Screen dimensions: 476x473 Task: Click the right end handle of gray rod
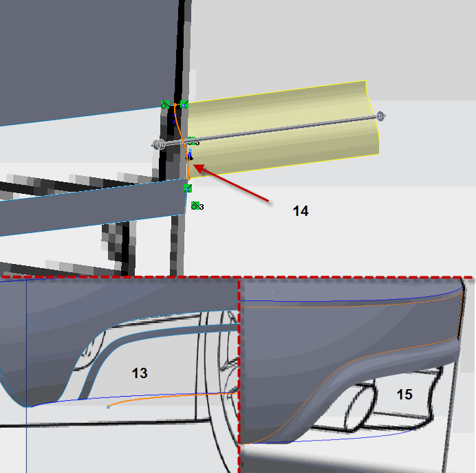(x=380, y=117)
